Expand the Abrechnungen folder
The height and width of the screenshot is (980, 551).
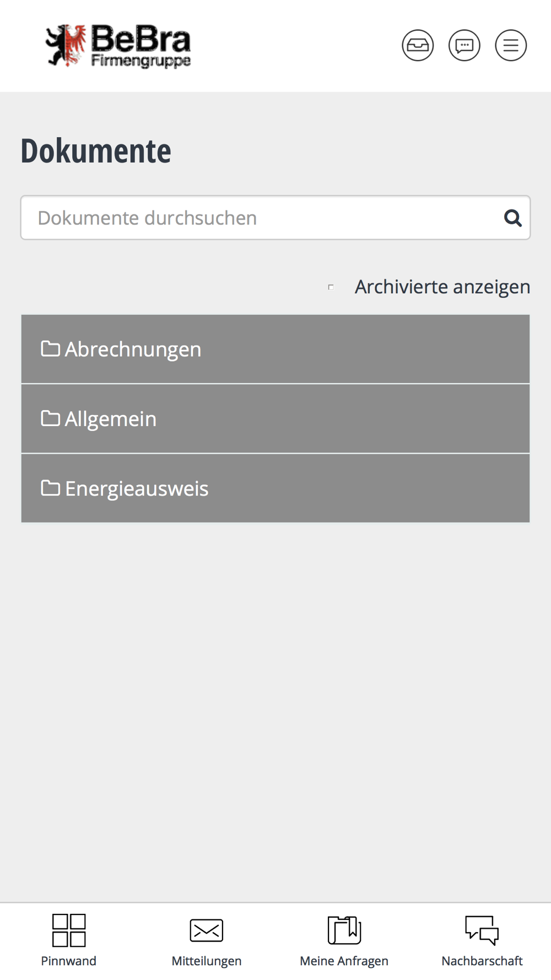[275, 349]
